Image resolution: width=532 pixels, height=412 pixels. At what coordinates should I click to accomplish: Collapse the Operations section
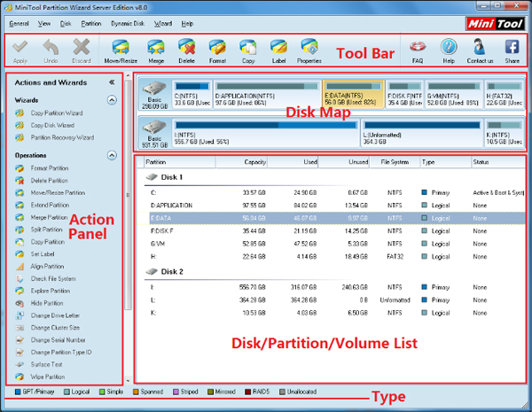pyautogui.click(x=112, y=155)
